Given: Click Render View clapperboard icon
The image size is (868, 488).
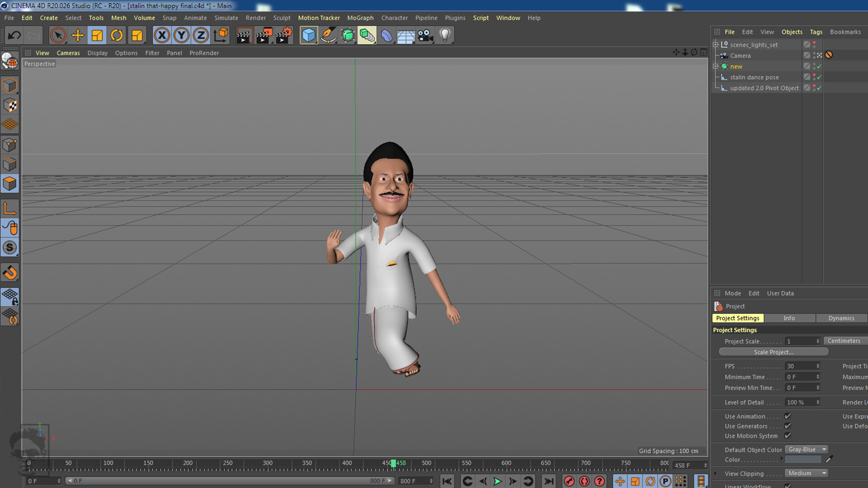Looking at the screenshot, I should [x=244, y=35].
